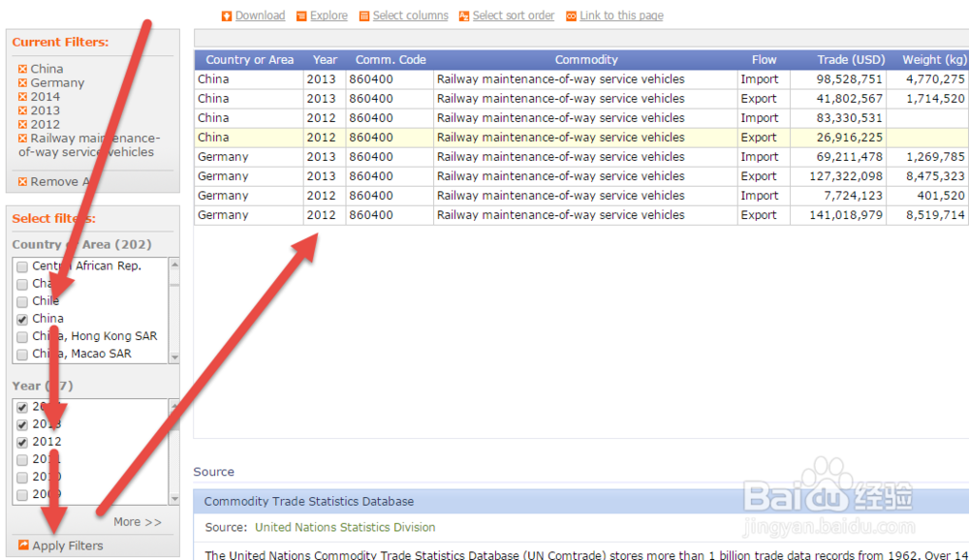Uncheck the 2012 year checkbox
The image size is (969, 560).
(x=22, y=443)
